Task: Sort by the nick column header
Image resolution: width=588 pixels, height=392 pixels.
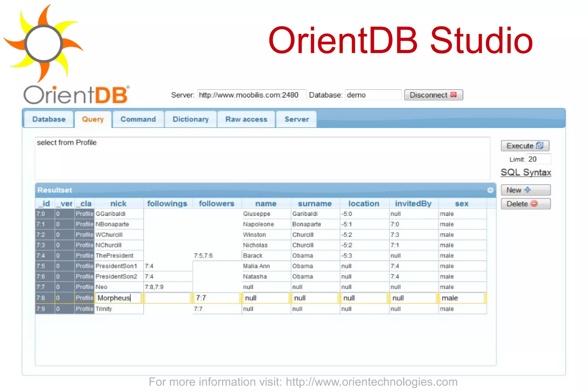Action: [x=119, y=204]
